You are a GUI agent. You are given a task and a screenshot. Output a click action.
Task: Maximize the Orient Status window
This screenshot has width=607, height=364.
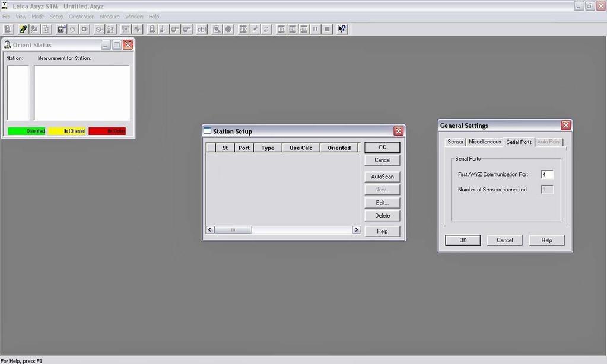(116, 45)
